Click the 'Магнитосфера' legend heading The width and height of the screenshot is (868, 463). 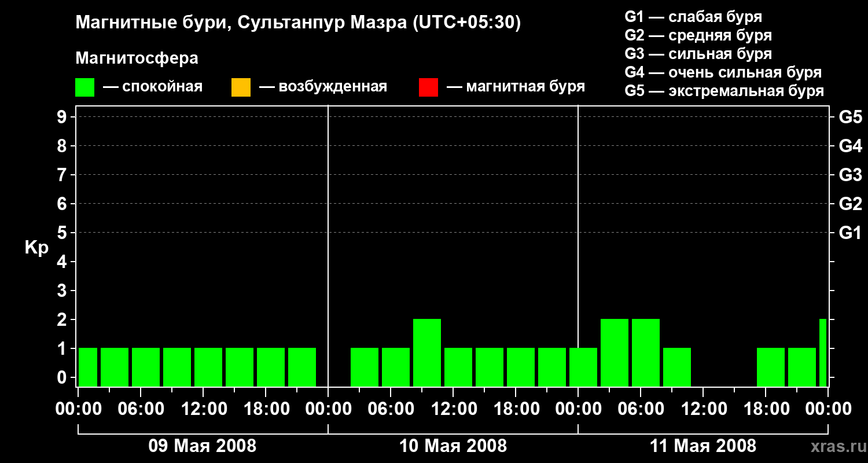[x=137, y=58]
